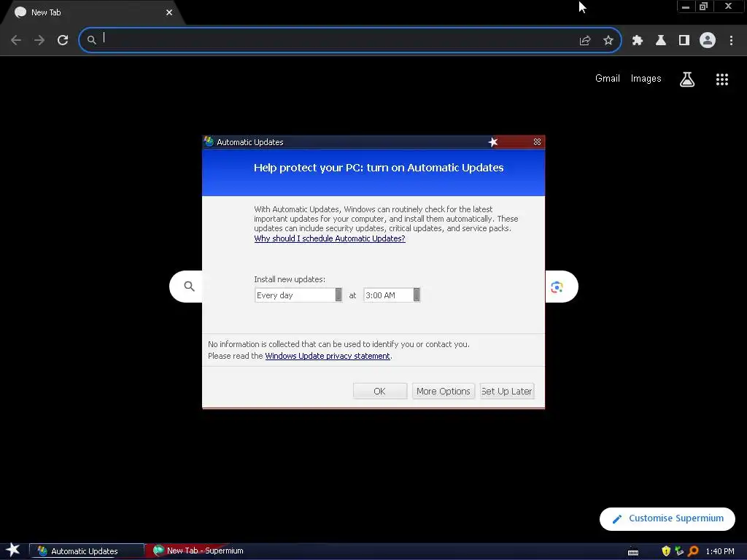Open the flask experiments icon in toolbar
747x560 pixels.
(x=660, y=41)
